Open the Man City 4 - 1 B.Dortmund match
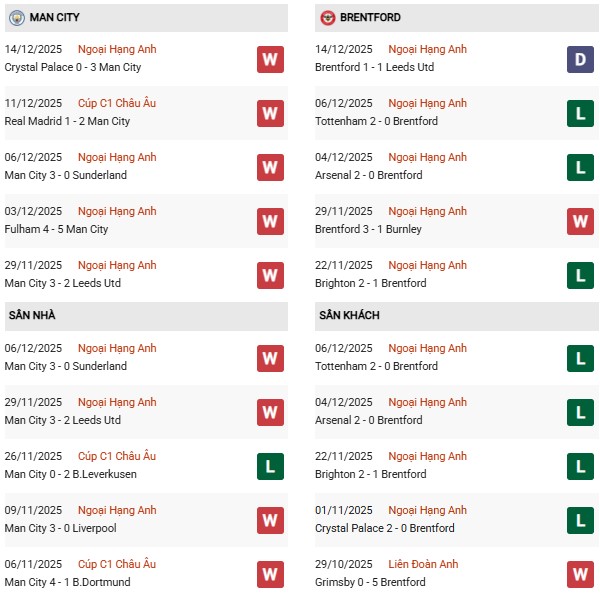The width and height of the screenshot is (600, 596). coord(67,582)
